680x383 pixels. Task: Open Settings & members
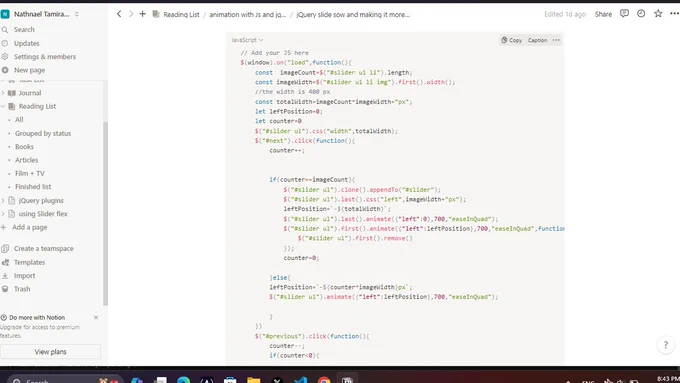(45, 57)
